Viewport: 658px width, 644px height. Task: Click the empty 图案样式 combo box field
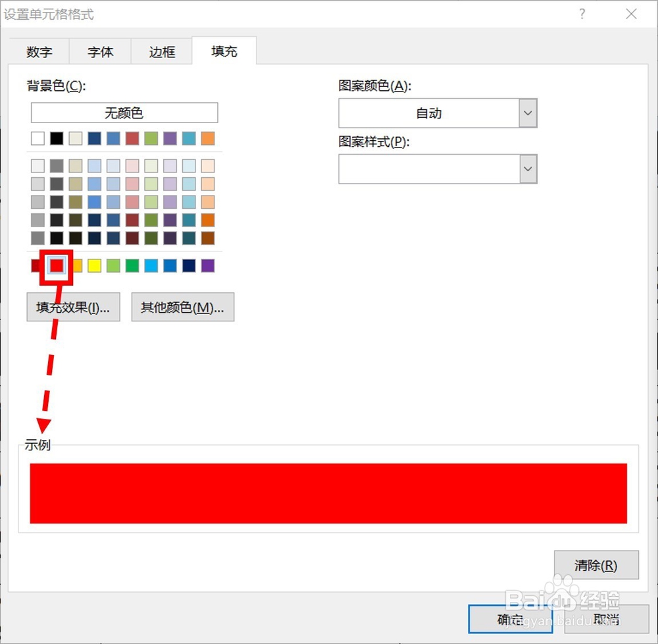point(429,169)
